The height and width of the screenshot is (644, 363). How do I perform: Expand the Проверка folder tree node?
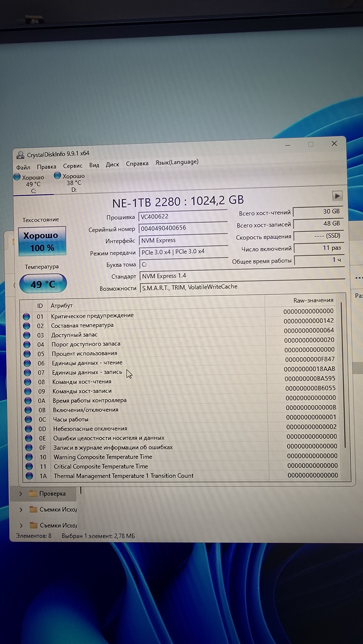click(x=21, y=494)
